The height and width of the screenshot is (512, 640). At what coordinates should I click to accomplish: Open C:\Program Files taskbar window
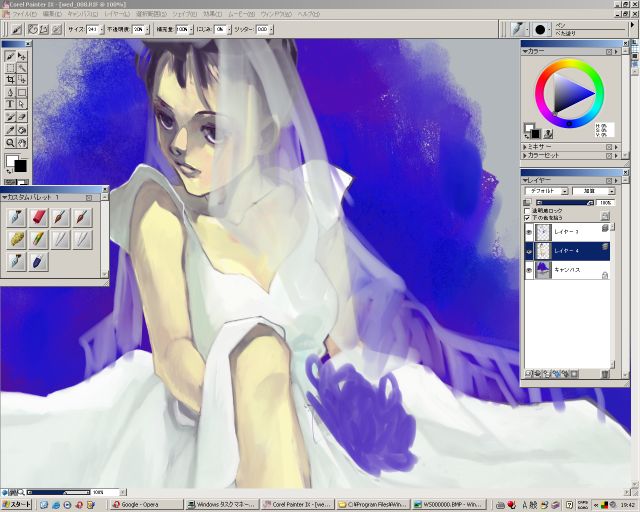[373, 505]
